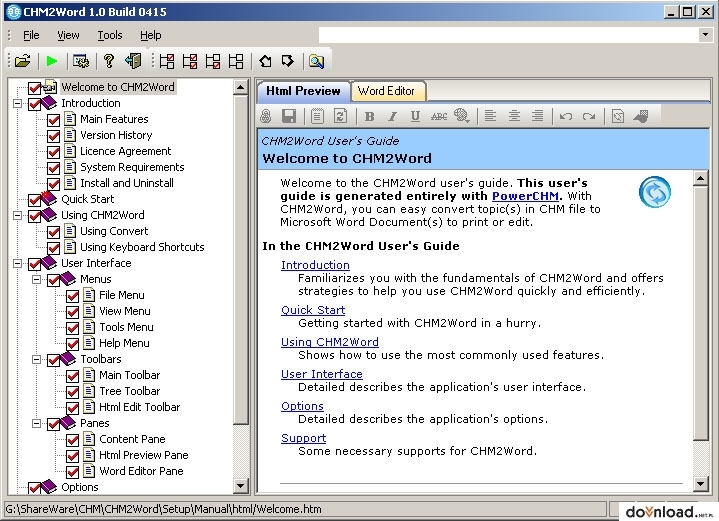
Task: Open the Using CHM2Word link in preview
Action: [x=330, y=342]
